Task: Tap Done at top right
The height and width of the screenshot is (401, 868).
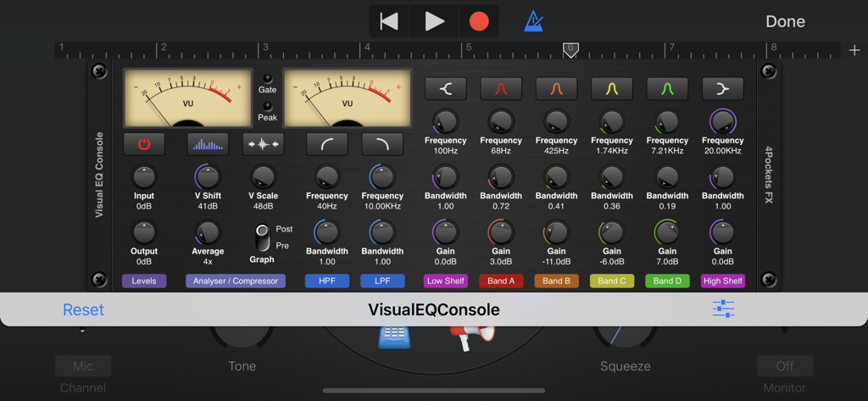Action: click(x=785, y=21)
